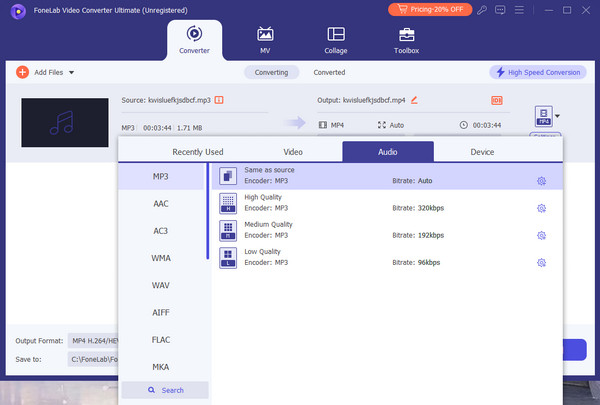Viewport: 600px width, 405px height.
Task: Click the source info icon
Action: [x=219, y=100]
